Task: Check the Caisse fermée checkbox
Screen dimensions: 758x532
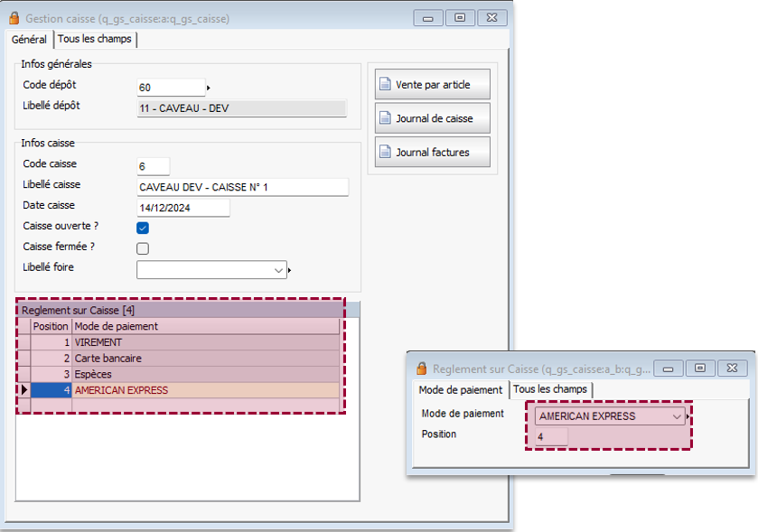Action: [x=143, y=248]
